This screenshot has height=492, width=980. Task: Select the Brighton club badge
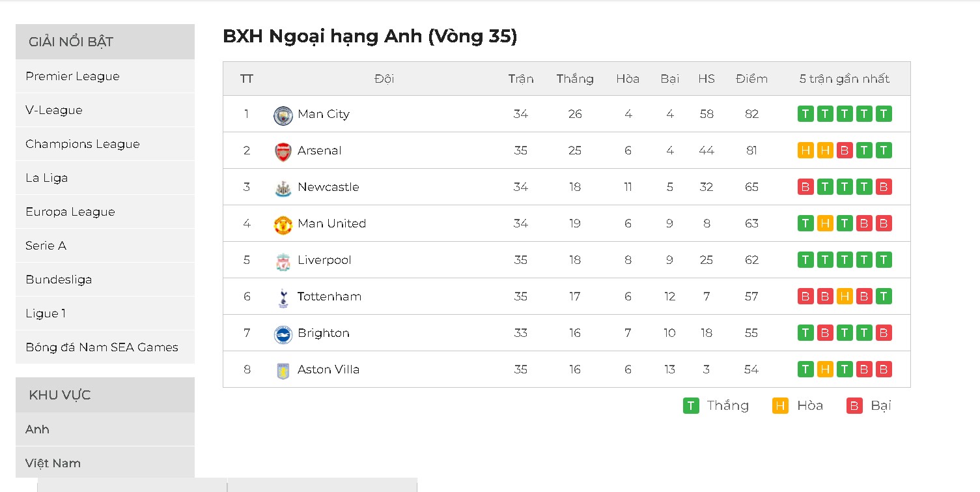(283, 334)
